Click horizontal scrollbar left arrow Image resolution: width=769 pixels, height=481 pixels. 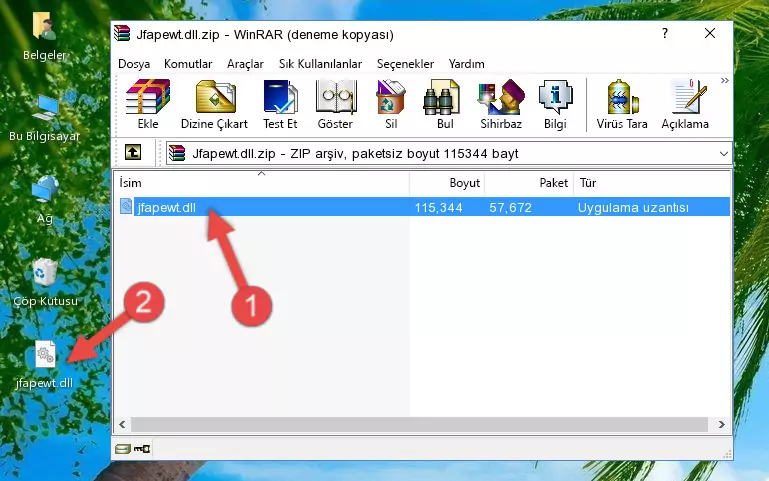click(123, 425)
